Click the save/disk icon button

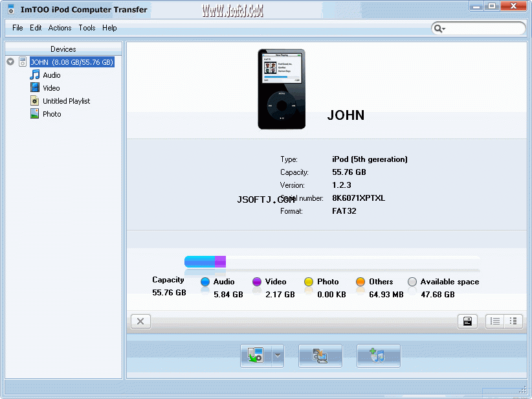pos(467,321)
